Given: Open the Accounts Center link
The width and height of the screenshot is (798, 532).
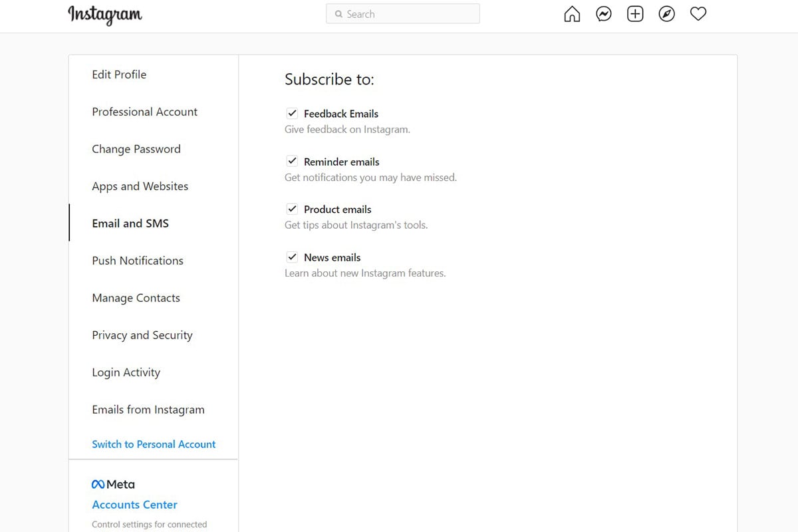Looking at the screenshot, I should (x=134, y=505).
